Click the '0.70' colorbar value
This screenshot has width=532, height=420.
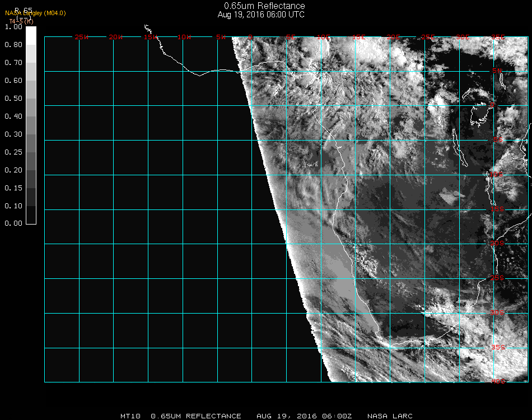tap(13, 62)
